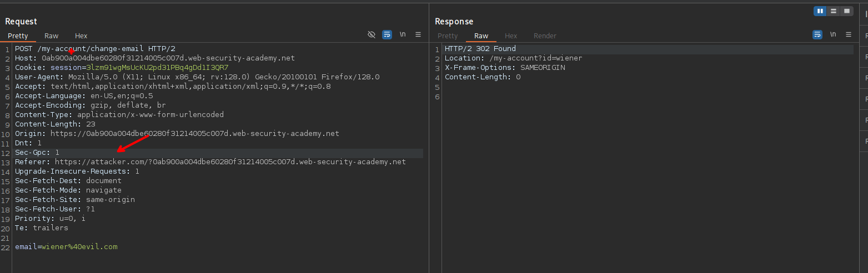Toggle the crossed-out eye visibility icon in Request
The image size is (868, 273).
[x=372, y=34]
